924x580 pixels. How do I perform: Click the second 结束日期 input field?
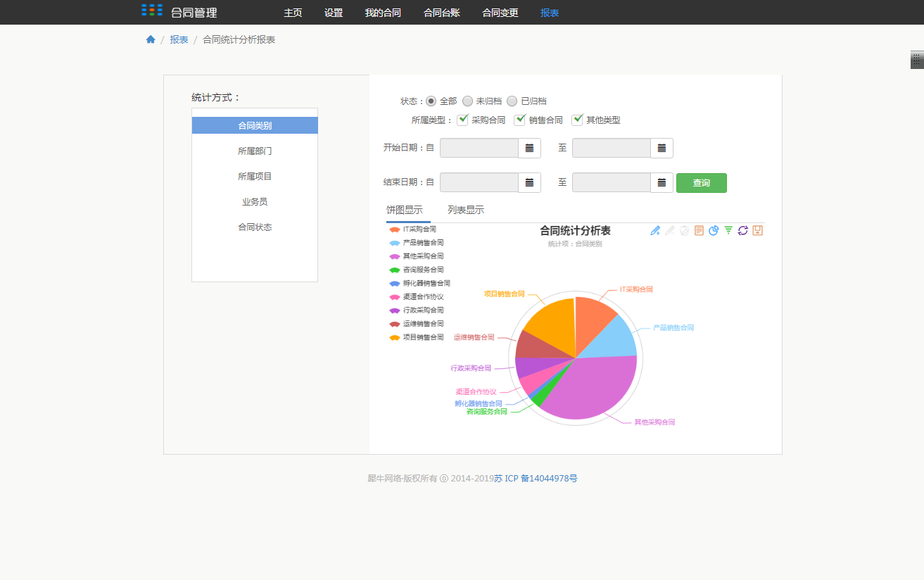(612, 182)
